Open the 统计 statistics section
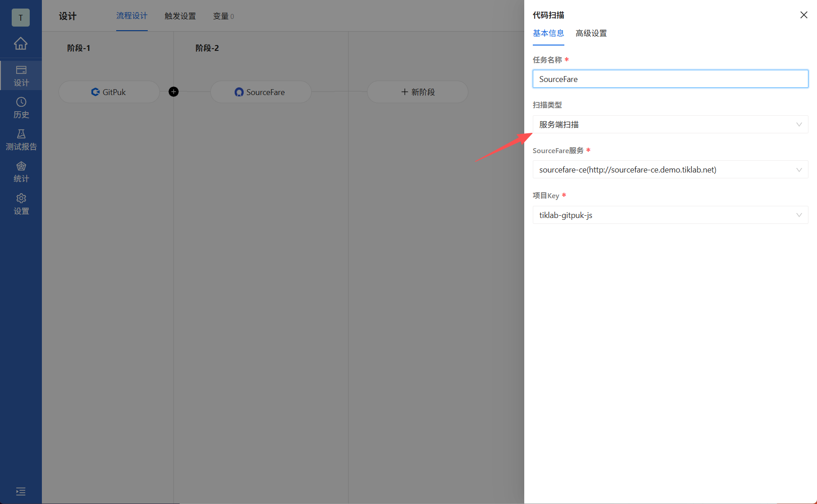This screenshot has height=504, width=817. coord(21,172)
